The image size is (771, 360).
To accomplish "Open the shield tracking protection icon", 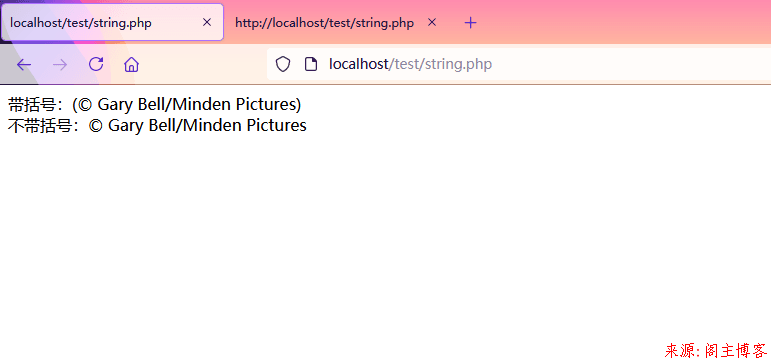I will coord(283,64).
